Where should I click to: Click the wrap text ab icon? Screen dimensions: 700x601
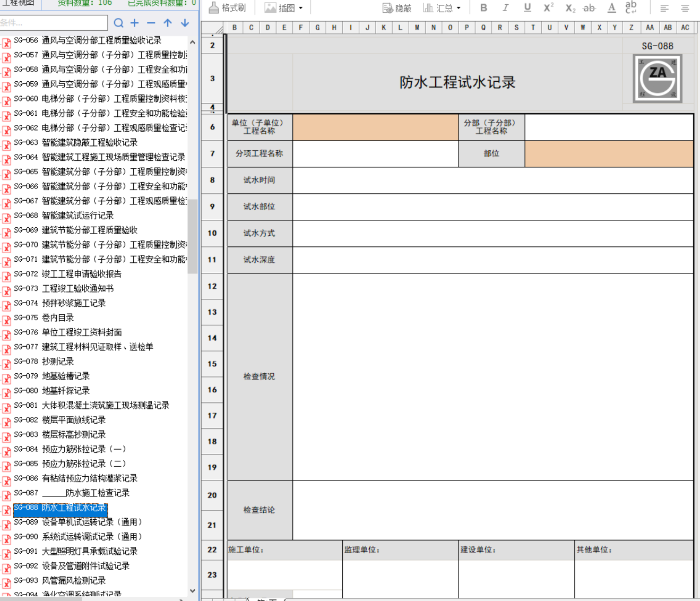coord(631,7)
